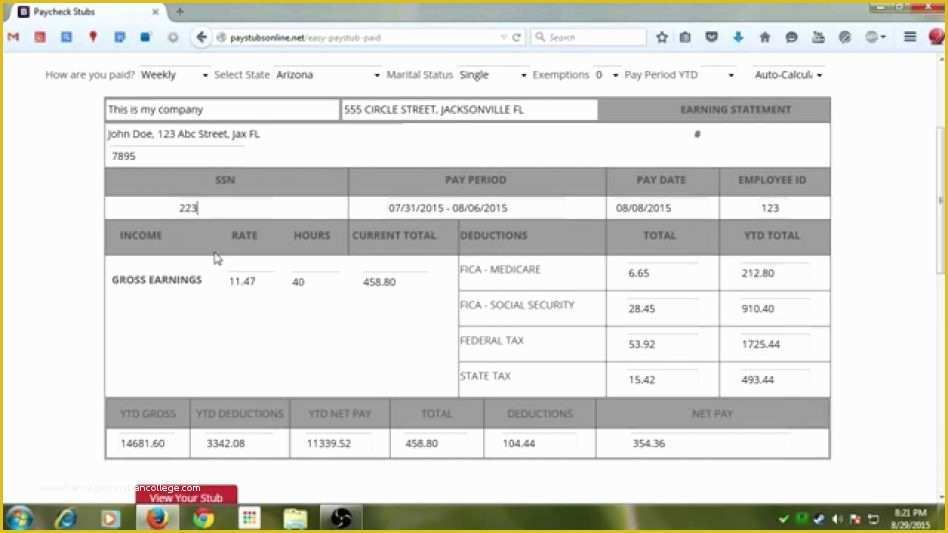Edit the pay period date range field

point(477,208)
